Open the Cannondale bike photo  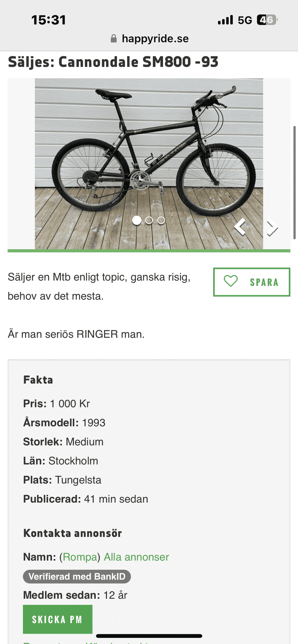(x=149, y=155)
